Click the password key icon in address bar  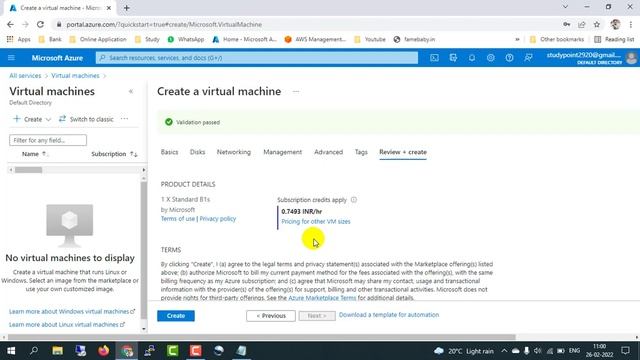pyautogui.click(x=567, y=24)
